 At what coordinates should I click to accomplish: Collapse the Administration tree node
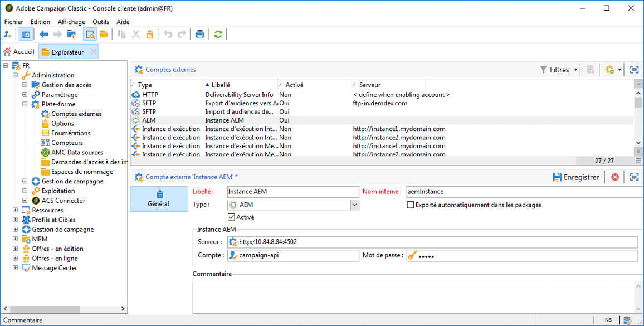15,75
